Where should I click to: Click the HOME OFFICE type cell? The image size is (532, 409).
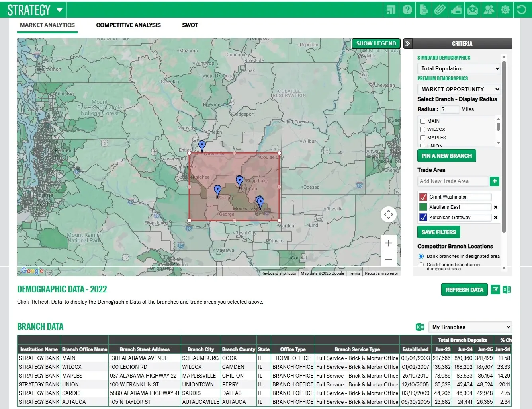(x=293, y=358)
